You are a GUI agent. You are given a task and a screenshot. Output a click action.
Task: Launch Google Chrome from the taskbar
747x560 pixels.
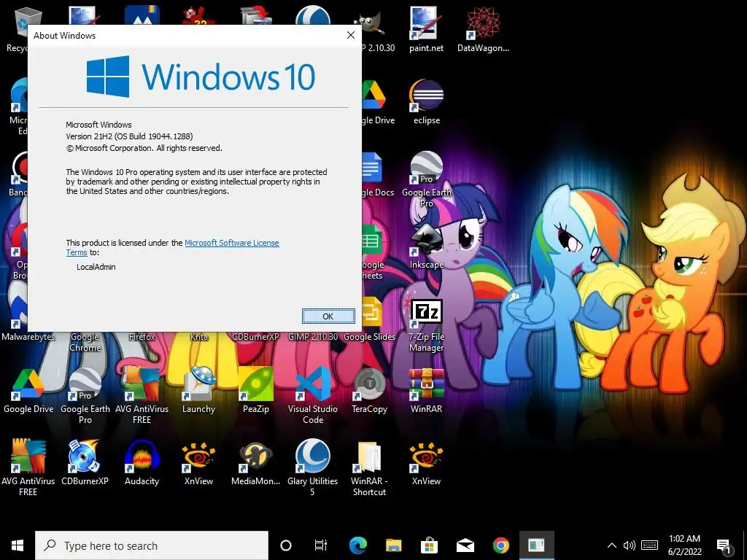point(500,545)
